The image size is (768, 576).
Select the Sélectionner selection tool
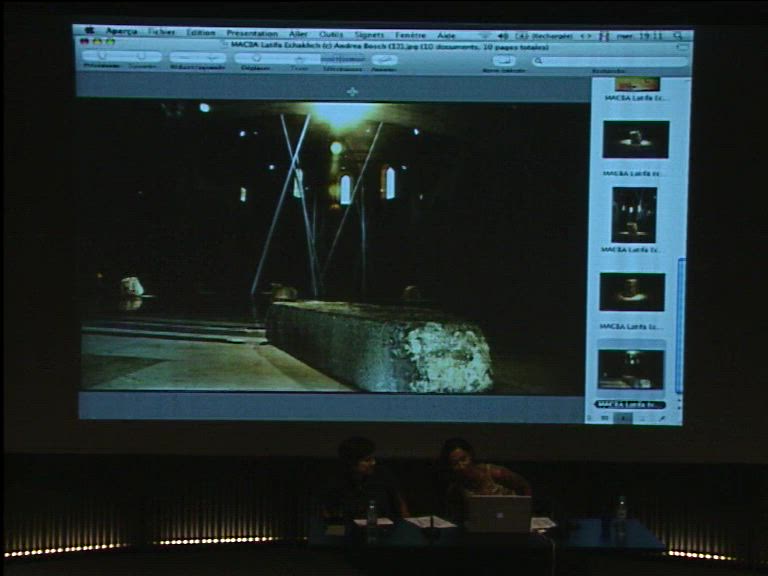pyautogui.click(x=340, y=58)
